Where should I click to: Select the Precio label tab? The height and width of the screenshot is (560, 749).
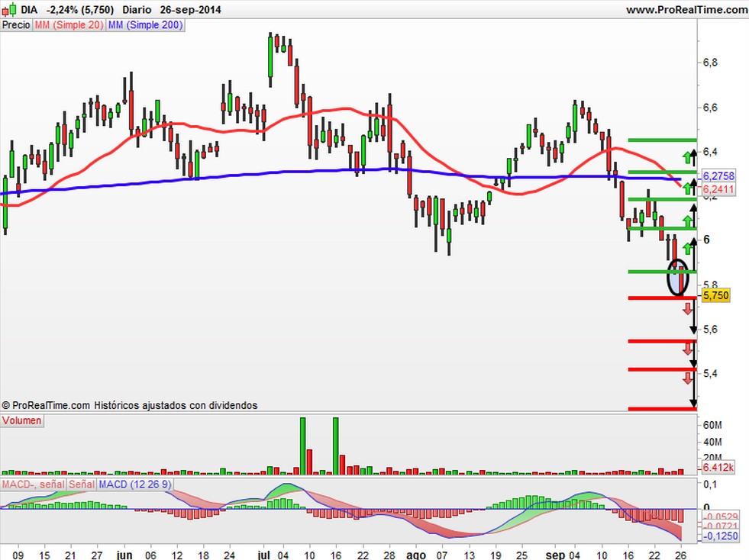click(x=16, y=25)
